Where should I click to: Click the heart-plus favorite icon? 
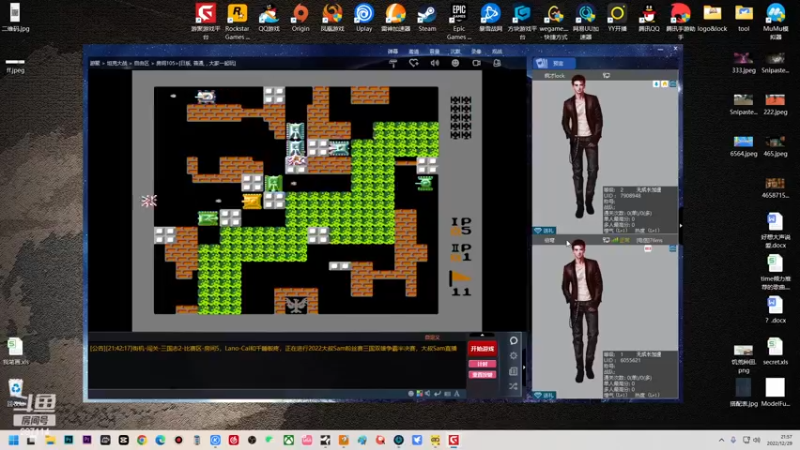click(414, 63)
